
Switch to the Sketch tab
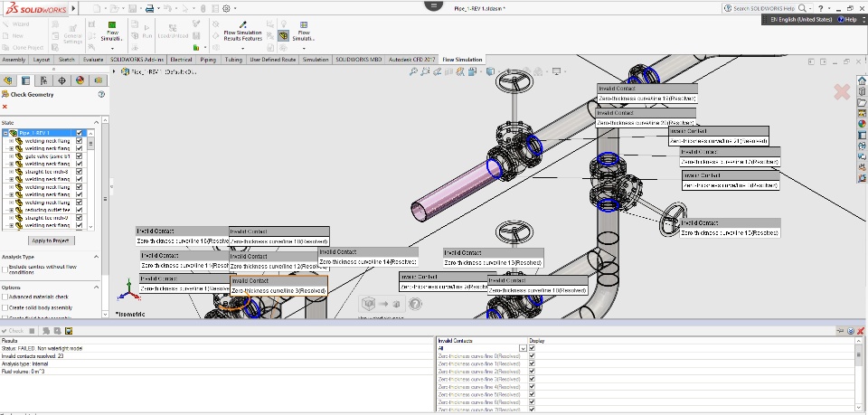pyautogui.click(x=66, y=60)
